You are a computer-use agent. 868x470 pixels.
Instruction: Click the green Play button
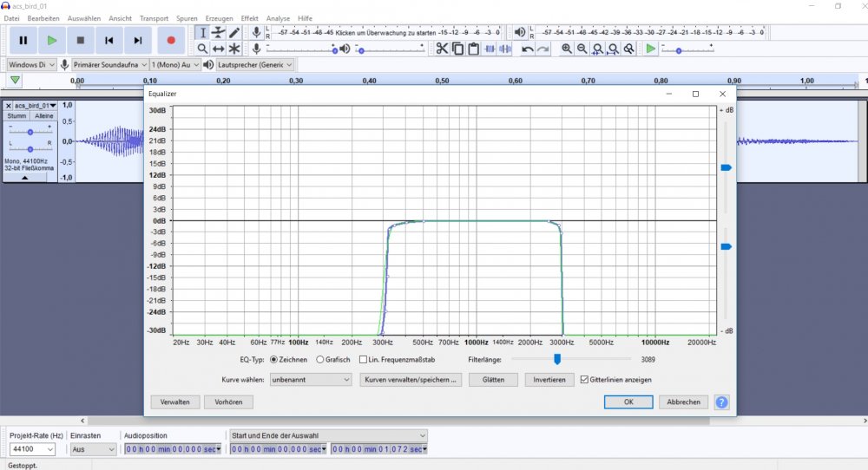51,40
